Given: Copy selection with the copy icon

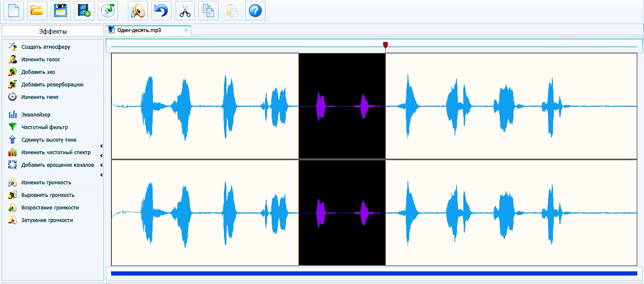Looking at the screenshot, I should point(208,11).
